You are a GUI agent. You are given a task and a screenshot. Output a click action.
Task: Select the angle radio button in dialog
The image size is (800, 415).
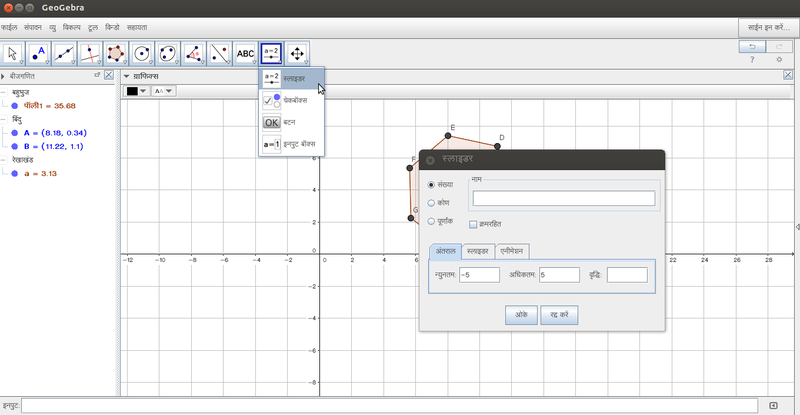point(431,203)
